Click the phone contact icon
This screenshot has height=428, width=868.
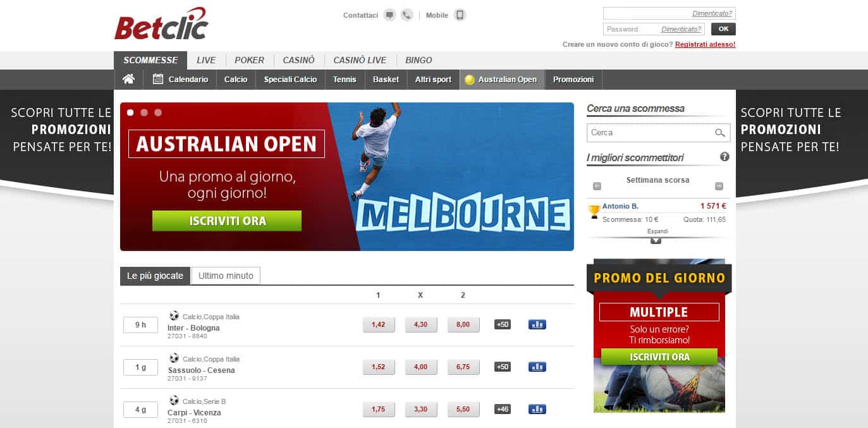[407, 15]
